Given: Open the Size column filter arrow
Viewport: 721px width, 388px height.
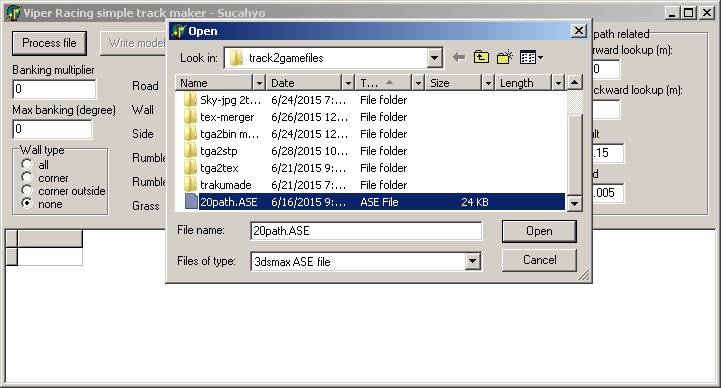Looking at the screenshot, I should click(x=488, y=83).
